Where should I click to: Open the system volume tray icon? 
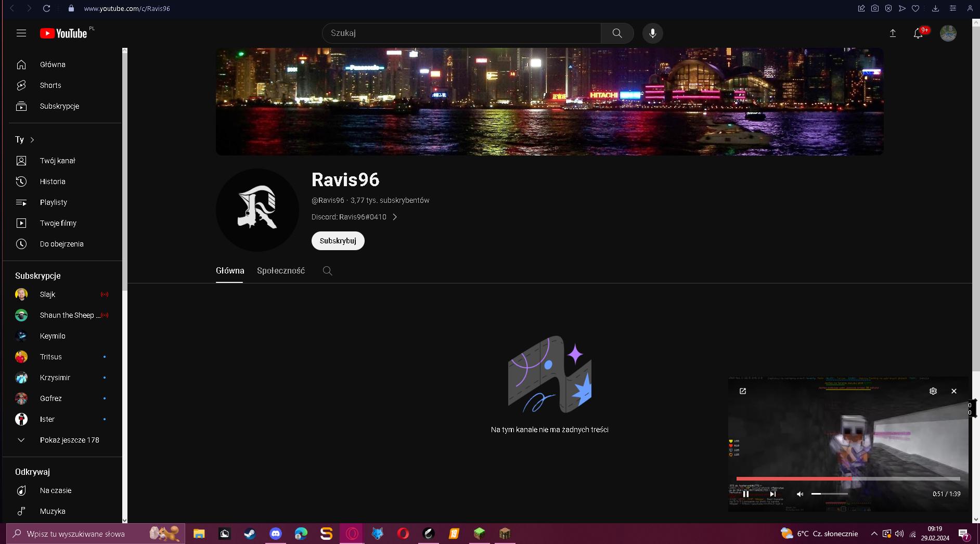click(x=899, y=534)
